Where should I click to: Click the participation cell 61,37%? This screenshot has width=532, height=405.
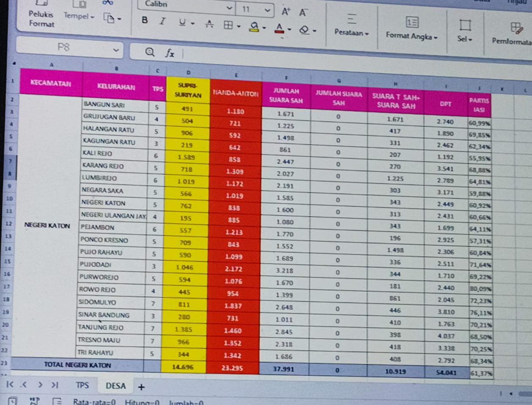point(481,374)
